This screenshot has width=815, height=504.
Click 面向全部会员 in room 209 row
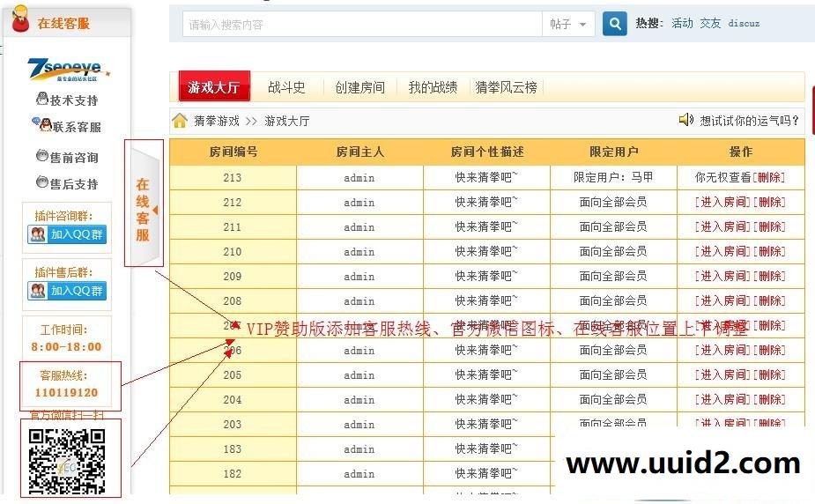[x=613, y=276]
